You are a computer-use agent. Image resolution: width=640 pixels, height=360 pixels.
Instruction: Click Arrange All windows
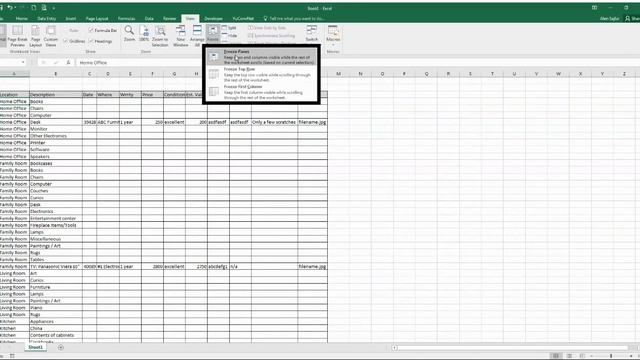pyautogui.click(x=197, y=36)
